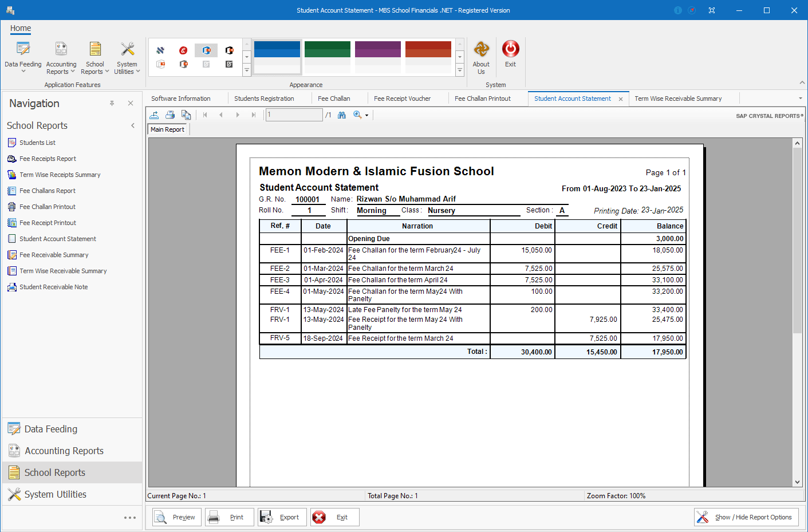Screen dimensions: 808x532
Task: Open the Fee Receipt Voucher tab
Action: [402, 98]
